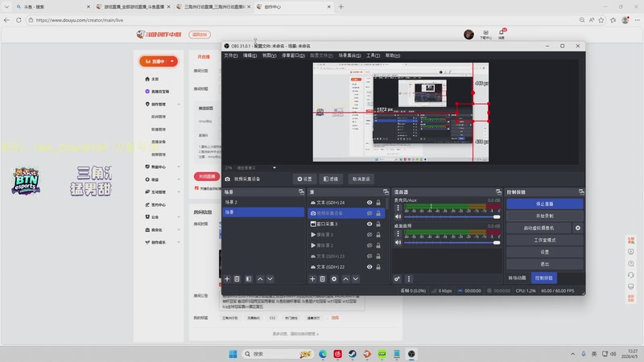Image resolution: width=644 pixels, height=362 pixels.
Task: Hide the 文本 (GDI+) 24 source
Action: pyautogui.click(x=369, y=203)
